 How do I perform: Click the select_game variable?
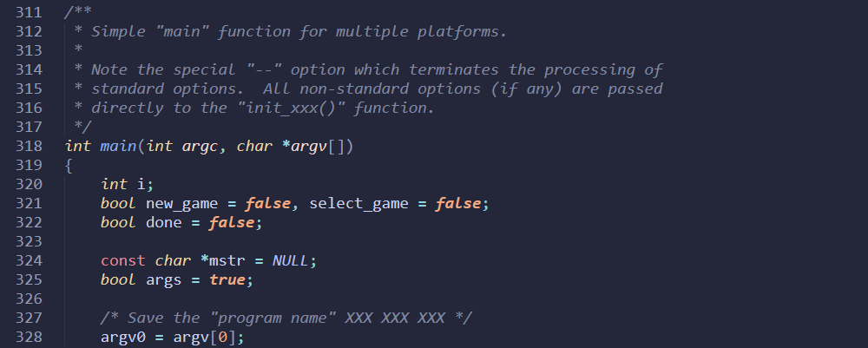[358, 204]
